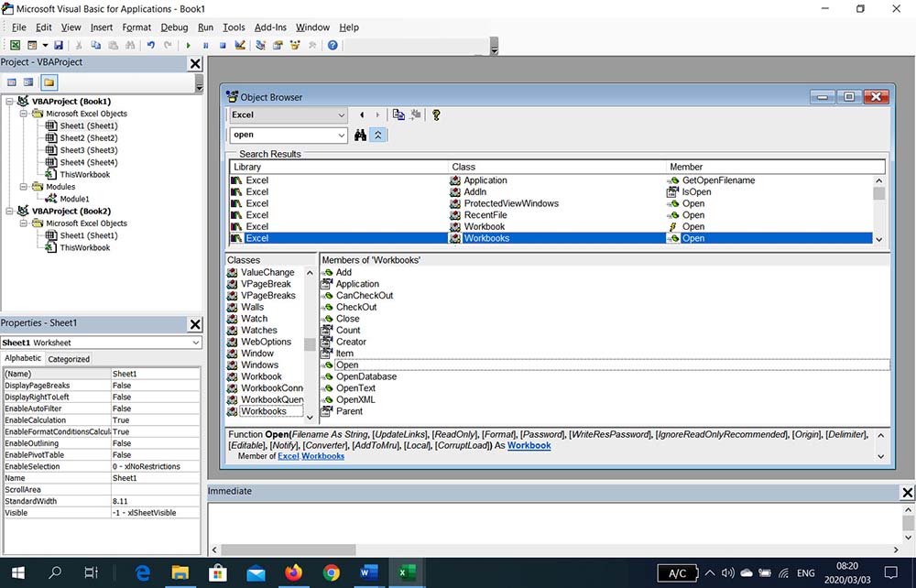Close the Properties - Sheet1 panel

(x=196, y=324)
